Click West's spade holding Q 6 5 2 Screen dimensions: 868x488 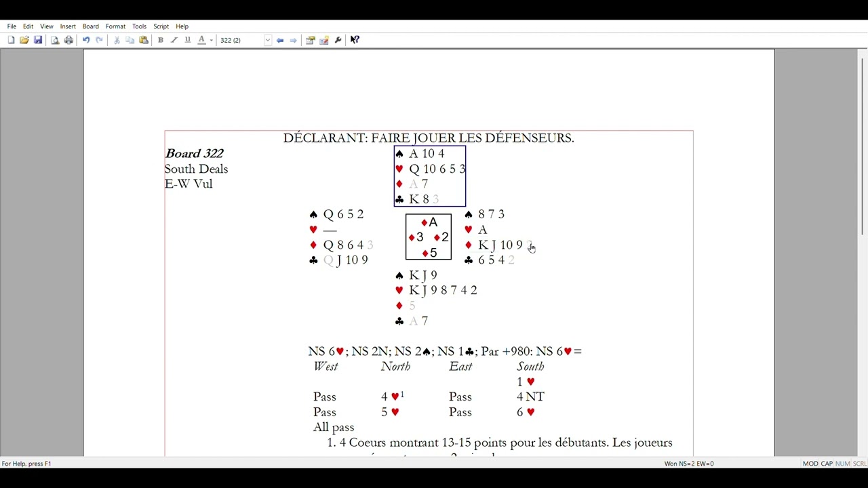337,214
